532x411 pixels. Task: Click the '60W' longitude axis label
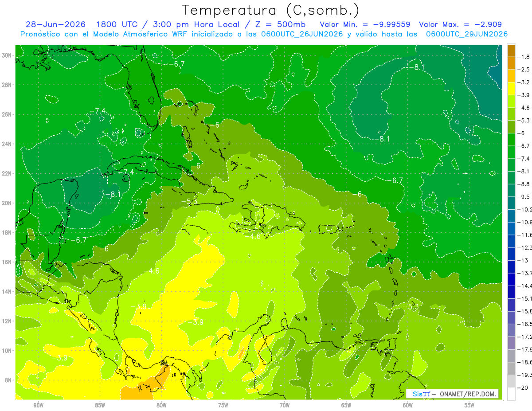pos(408,405)
